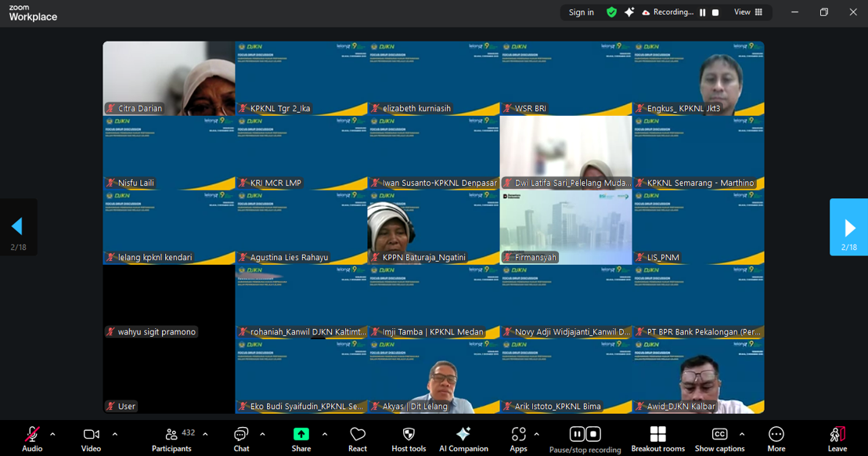The height and width of the screenshot is (456, 868).
Task: Open the View layout menu
Action: (x=748, y=13)
